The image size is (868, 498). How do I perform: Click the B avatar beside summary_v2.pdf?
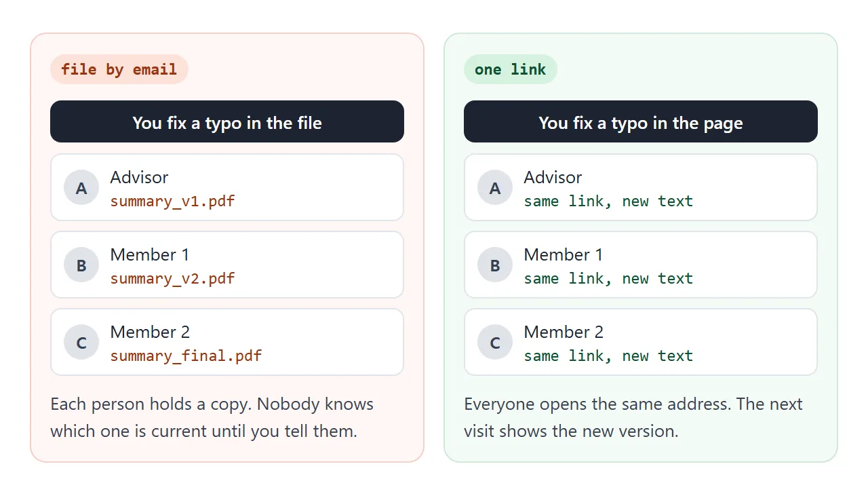(x=81, y=265)
